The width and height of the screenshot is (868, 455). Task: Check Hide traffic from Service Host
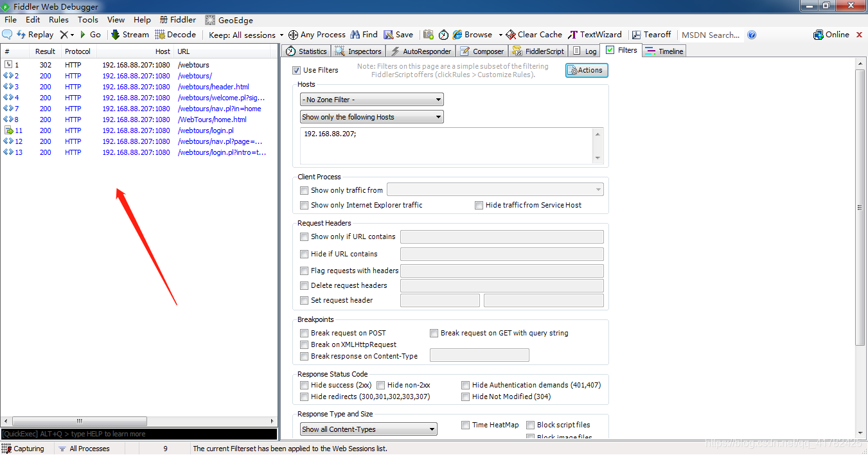point(479,205)
